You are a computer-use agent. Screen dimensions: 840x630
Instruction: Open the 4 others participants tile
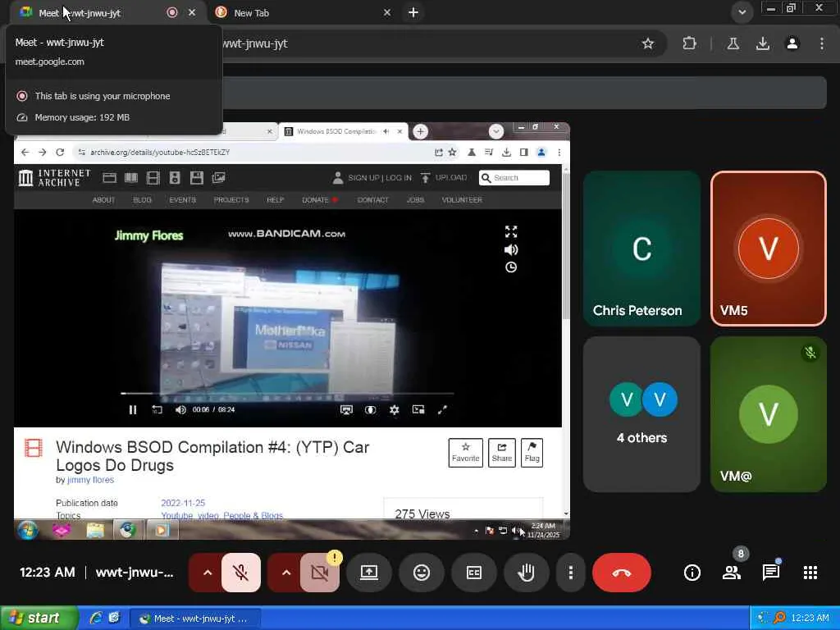[641, 414]
